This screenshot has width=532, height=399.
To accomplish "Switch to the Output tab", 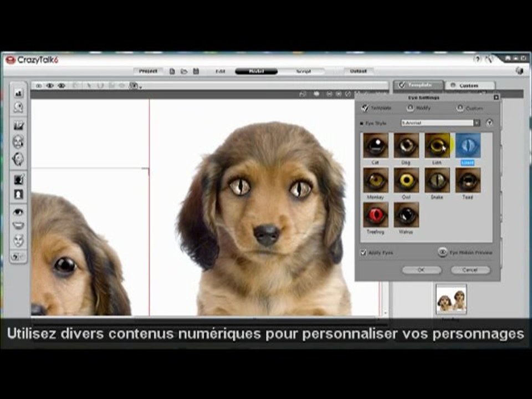I will point(358,71).
